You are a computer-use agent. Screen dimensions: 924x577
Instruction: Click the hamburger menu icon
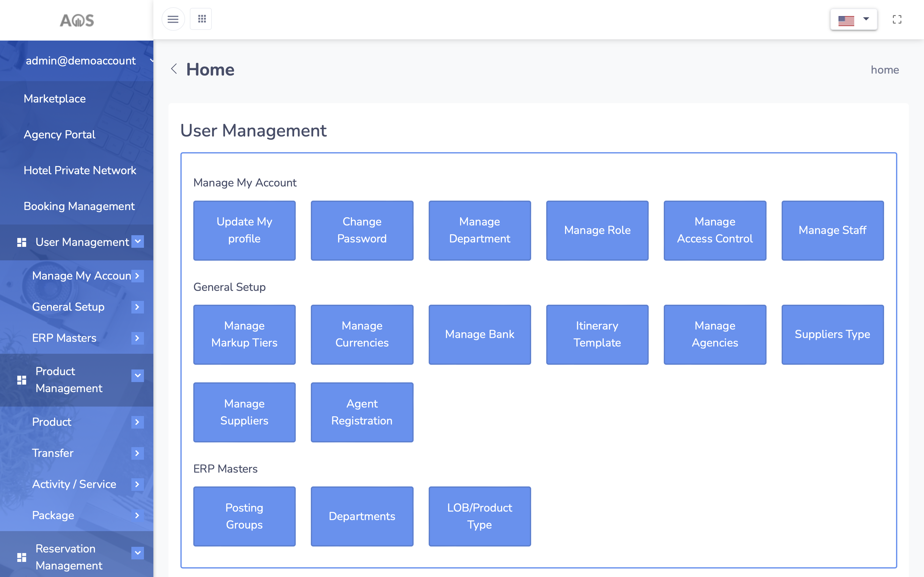click(x=173, y=19)
